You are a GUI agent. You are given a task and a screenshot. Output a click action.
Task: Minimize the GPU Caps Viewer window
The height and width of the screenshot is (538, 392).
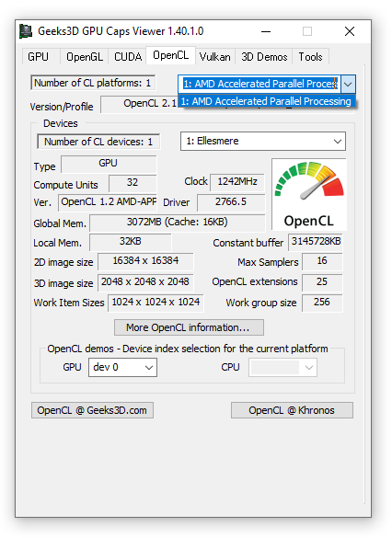tap(265, 31)
